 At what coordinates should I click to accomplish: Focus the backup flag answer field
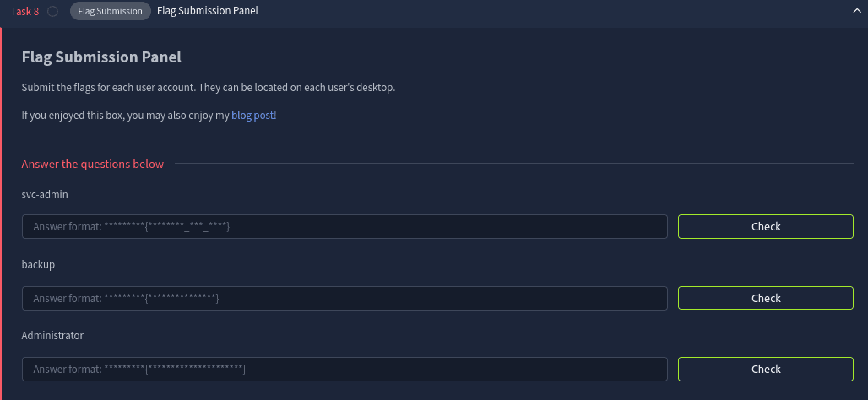tap(344, 298)
